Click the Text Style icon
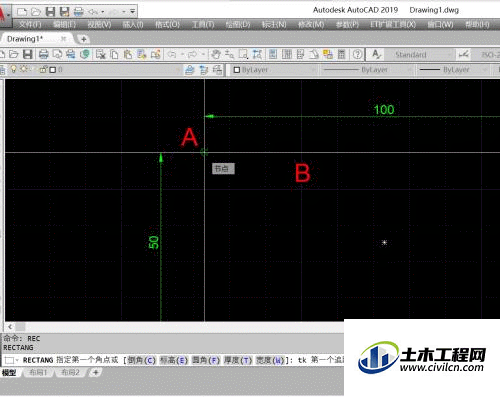Viewport: 500px width, 397px height. click(x=376, y=54)
